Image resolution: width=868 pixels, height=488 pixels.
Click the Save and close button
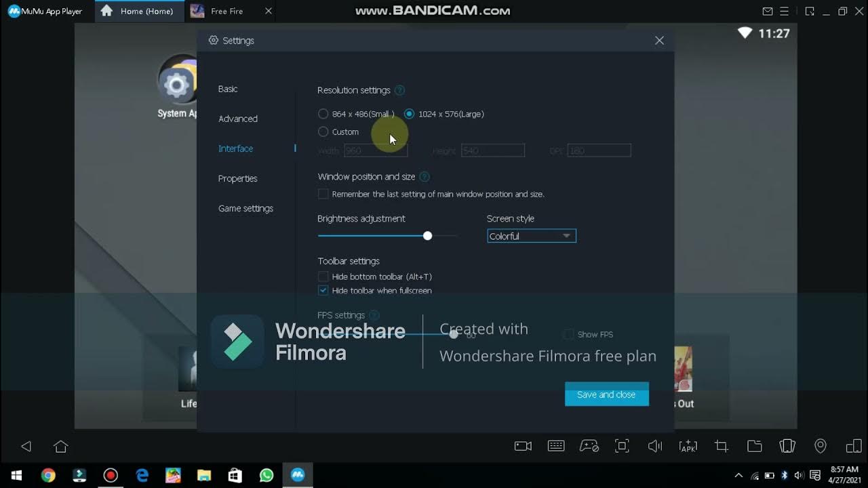pos(606,394)
